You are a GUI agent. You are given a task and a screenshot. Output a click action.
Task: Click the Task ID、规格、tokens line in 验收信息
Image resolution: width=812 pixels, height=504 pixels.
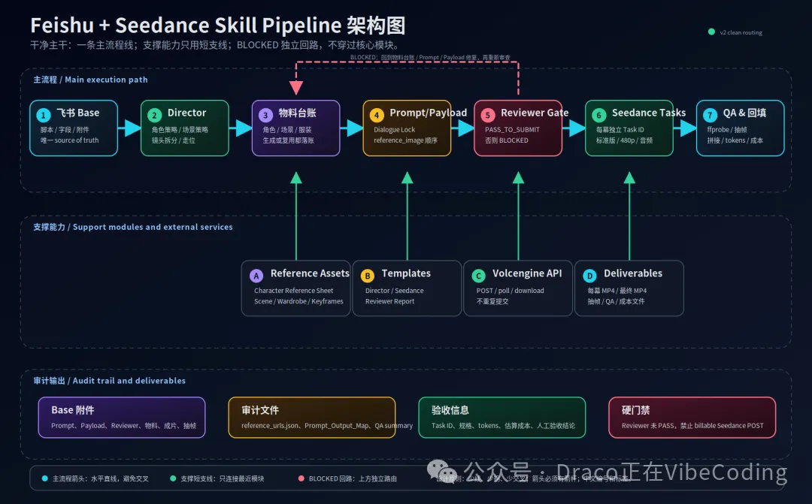[503, 426]
